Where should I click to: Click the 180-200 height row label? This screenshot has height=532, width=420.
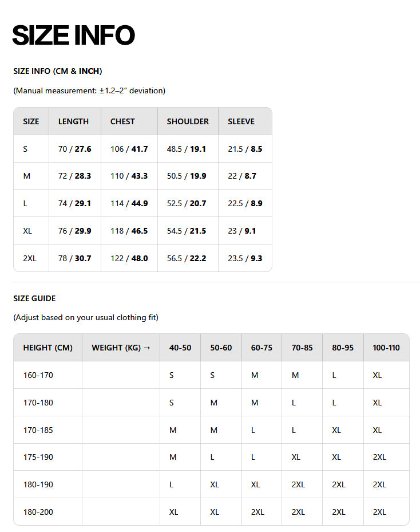click(38, 512)
